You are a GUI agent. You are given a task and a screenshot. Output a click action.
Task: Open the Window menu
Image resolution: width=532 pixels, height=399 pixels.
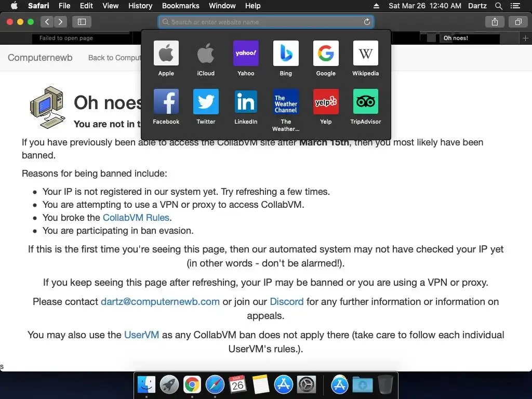coord(222,6)
